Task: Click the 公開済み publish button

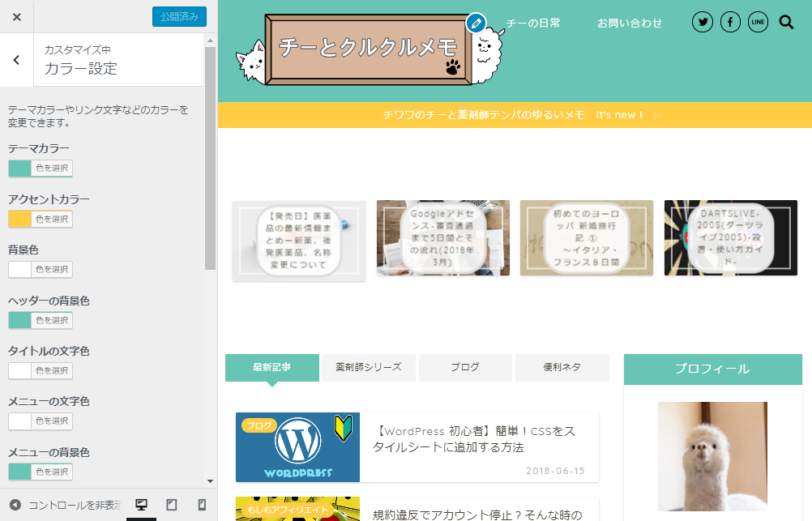Action: (179, 16)
